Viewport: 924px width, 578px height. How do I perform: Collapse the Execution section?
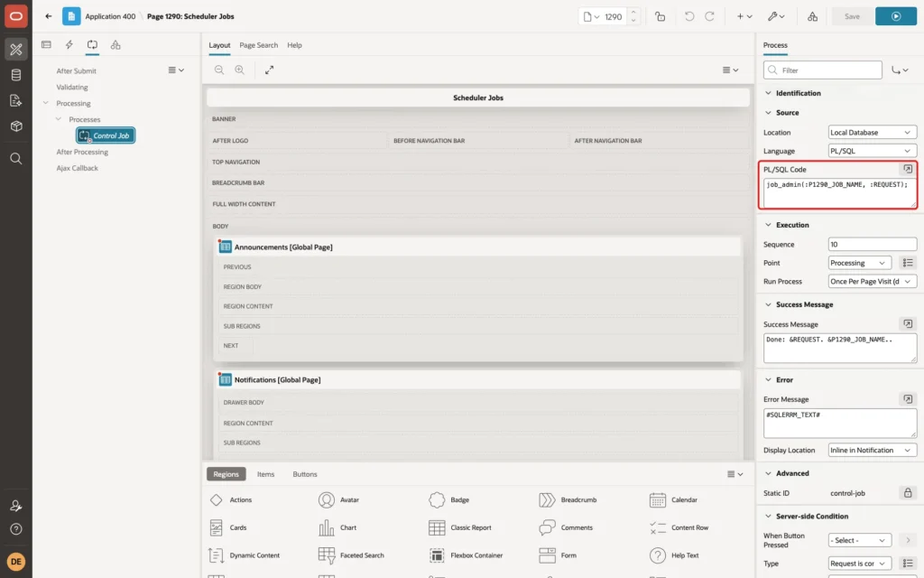768,225
